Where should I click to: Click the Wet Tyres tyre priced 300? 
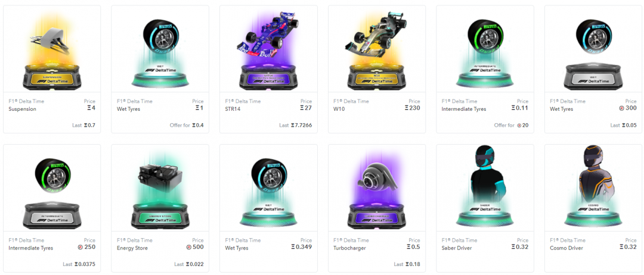click(x=593, y=49)
